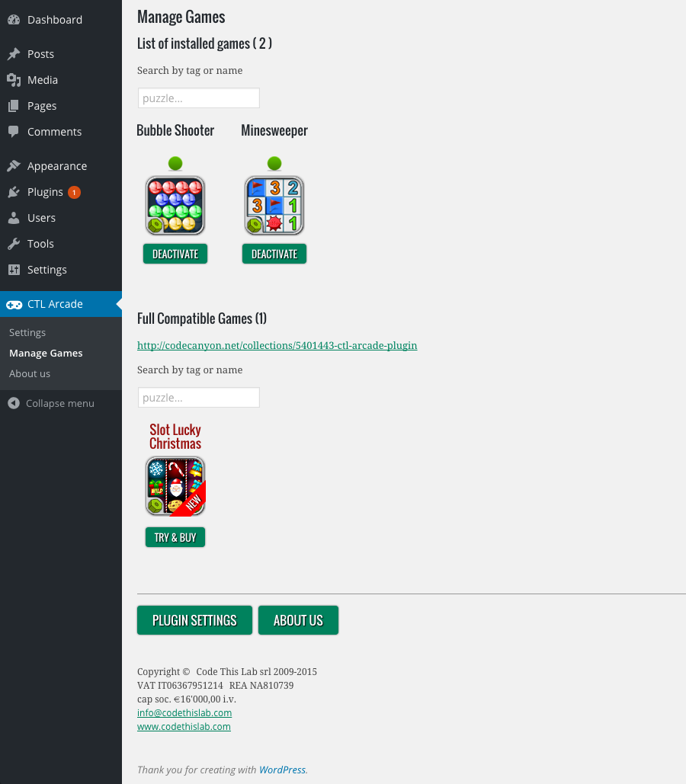Click the Slot Lucky Christmas title
Screen dimensions: 686x784
tap(175, 437)
